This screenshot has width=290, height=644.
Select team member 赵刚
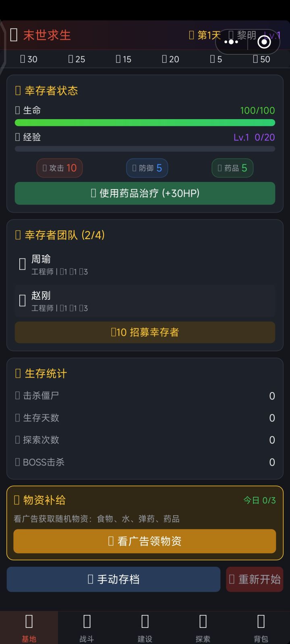pos(145,301)
